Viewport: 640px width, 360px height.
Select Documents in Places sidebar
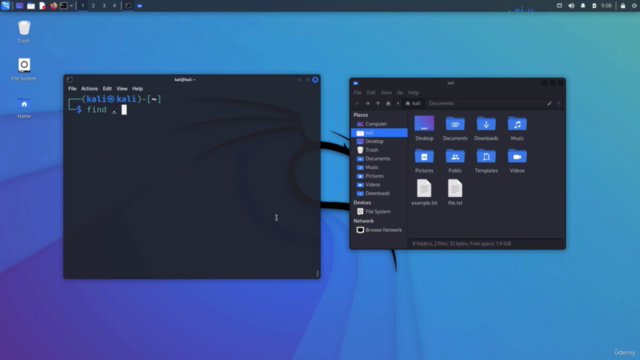[x=379, y=158]
